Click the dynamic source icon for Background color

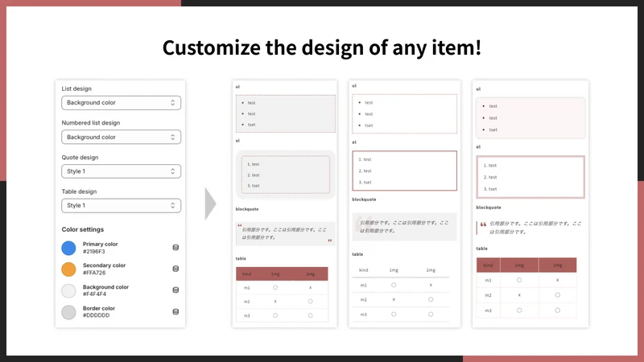(175, 290)
